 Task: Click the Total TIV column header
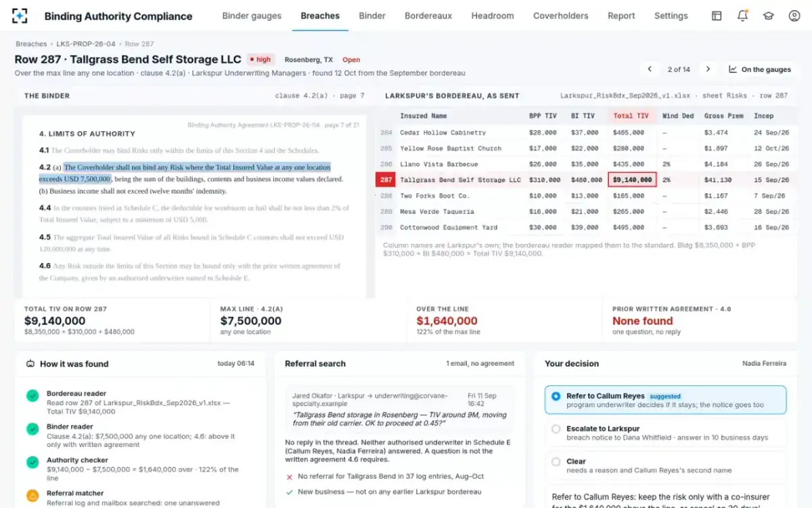[631, 116]
